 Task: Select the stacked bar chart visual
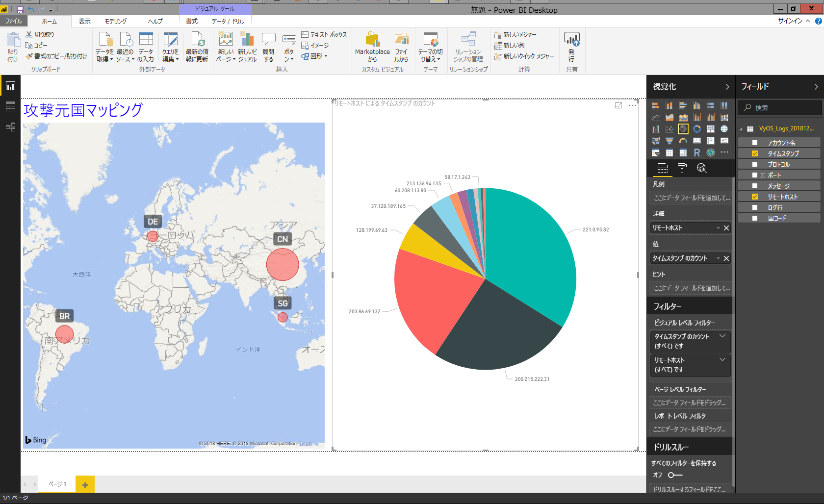coord(656,105)
